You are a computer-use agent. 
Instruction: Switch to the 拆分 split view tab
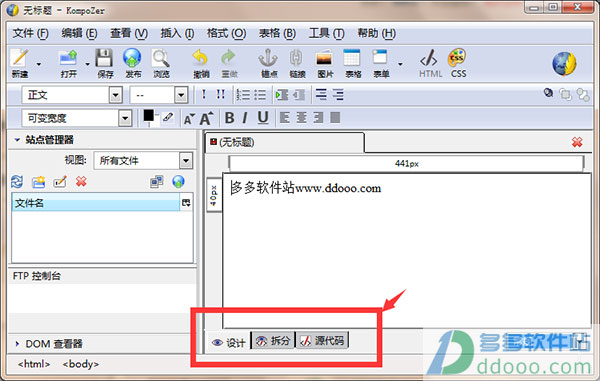pos(273,340)
